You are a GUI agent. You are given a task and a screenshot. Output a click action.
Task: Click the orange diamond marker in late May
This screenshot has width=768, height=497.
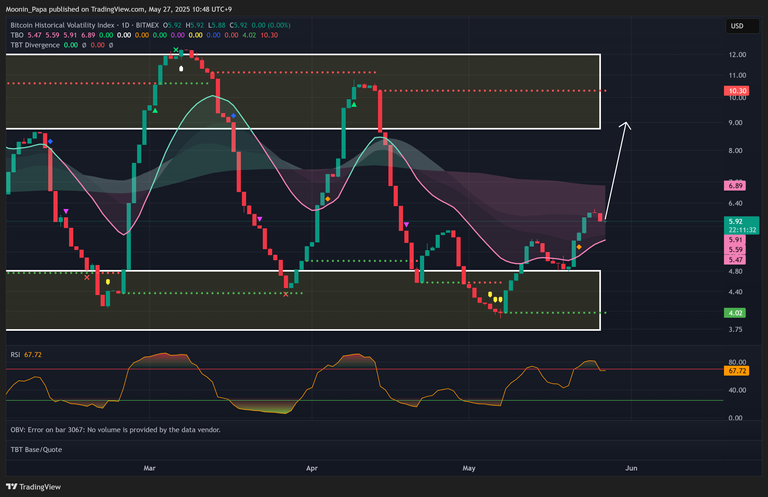point(579,262)
